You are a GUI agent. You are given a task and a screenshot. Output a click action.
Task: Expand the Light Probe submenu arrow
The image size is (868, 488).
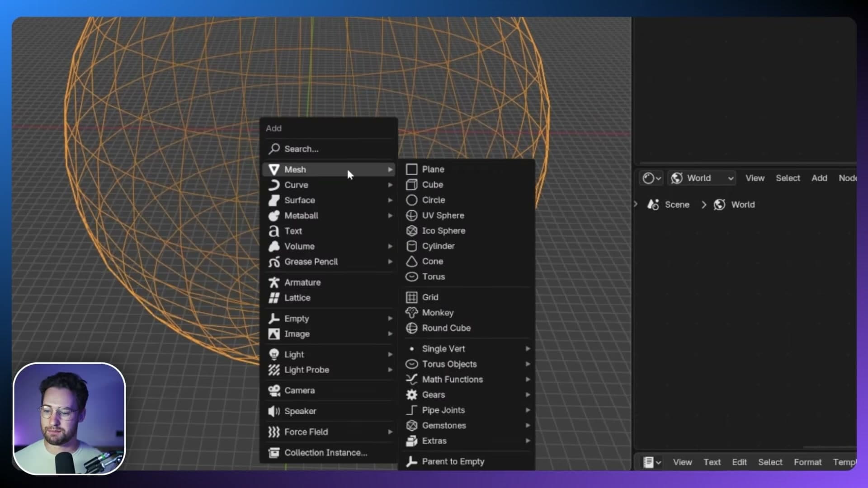point(390,370)
